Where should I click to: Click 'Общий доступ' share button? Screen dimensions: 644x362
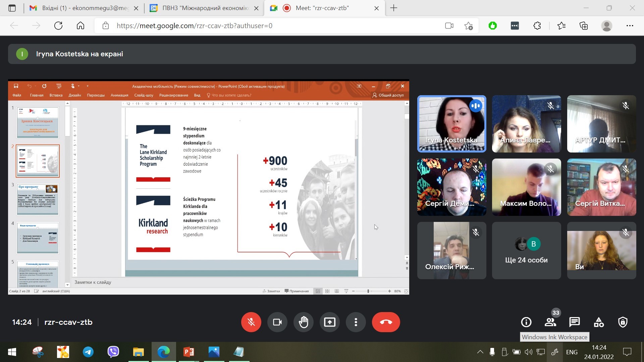(x=388, y=95)
